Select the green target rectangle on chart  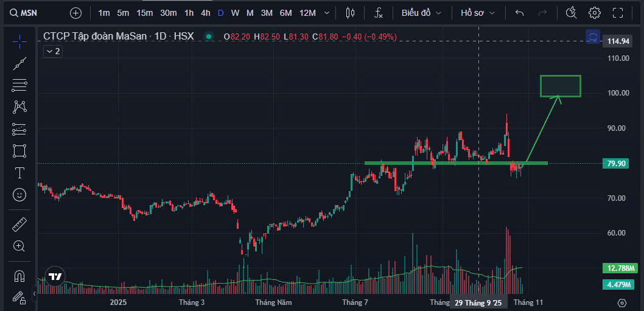pos(560,86)
